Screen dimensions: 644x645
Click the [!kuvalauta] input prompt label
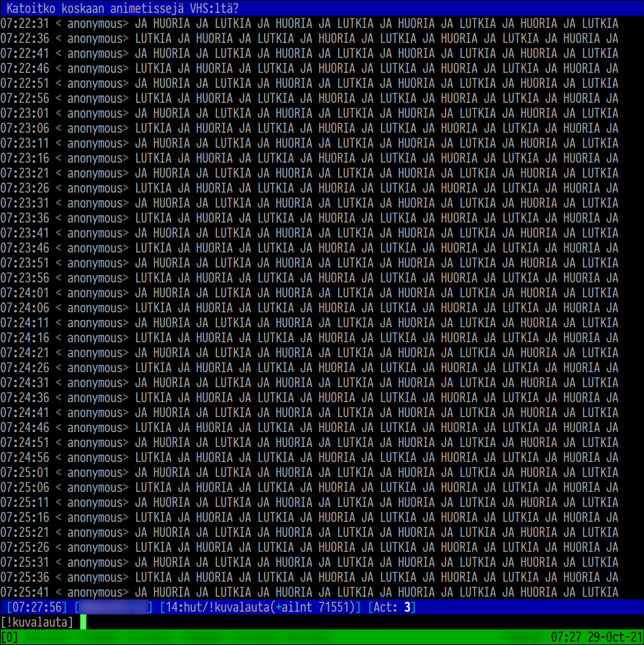[37, 622]
